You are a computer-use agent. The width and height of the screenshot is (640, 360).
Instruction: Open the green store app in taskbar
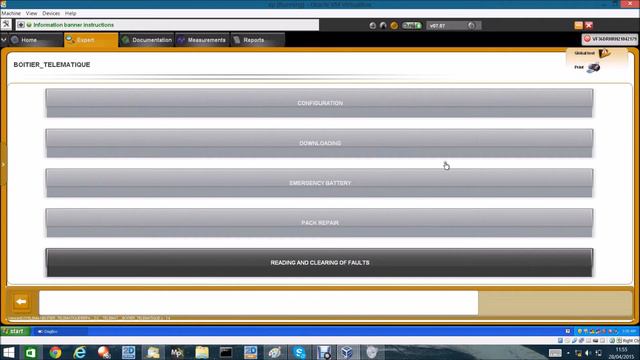pos(31,352)
